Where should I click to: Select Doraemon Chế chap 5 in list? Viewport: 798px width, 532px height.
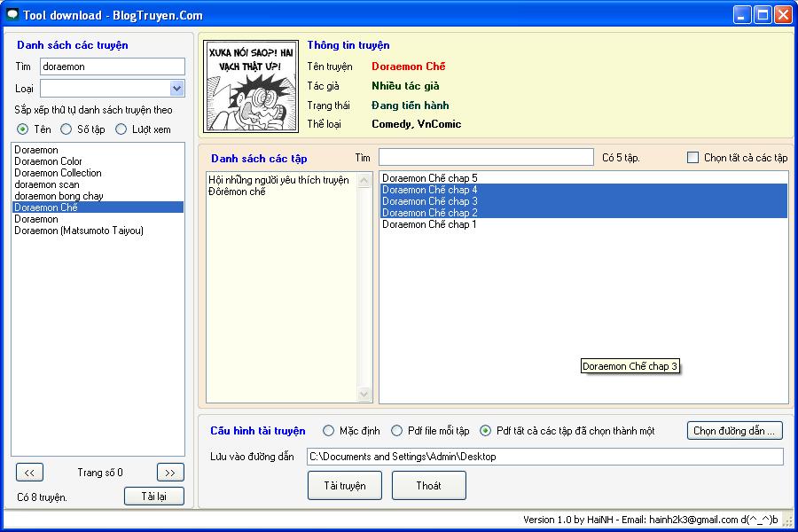(x=429, y=178)
